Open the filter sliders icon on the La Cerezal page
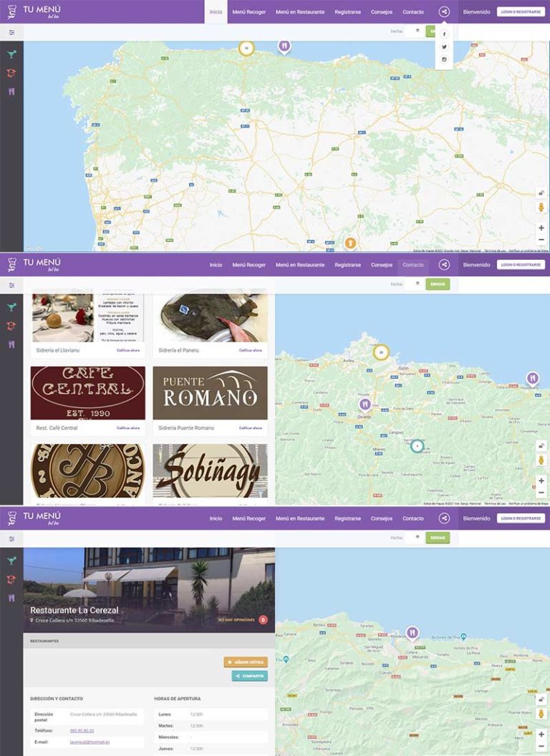The height and width of the screenshot is (756, 550). tap(11, 538)
